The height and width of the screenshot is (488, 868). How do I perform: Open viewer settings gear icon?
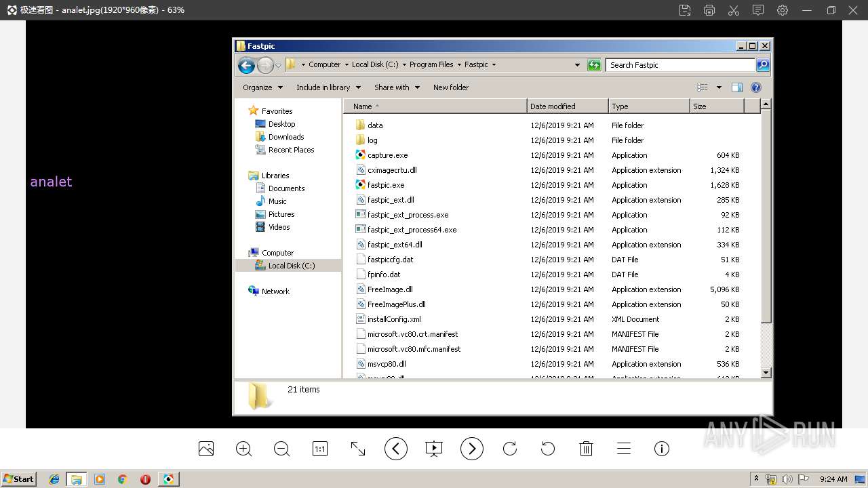click(x=783, y=10)
